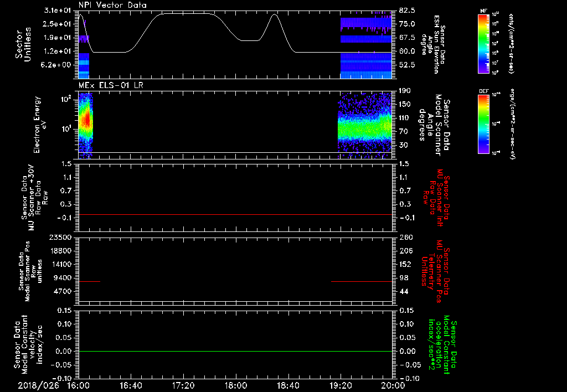Screen dimensions: 567x392
Task: Click the 'Sector Unitless' axis label
Action: [23, 44]
